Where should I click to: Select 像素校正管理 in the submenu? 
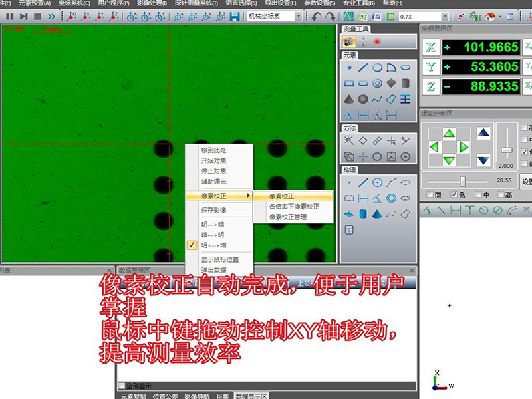click(294, 217)
